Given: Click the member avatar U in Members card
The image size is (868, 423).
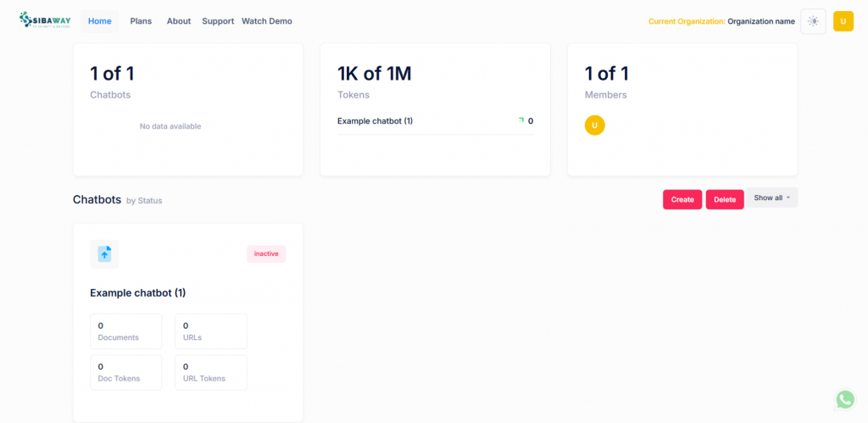Looking at the screenshot, I should 594,125.
